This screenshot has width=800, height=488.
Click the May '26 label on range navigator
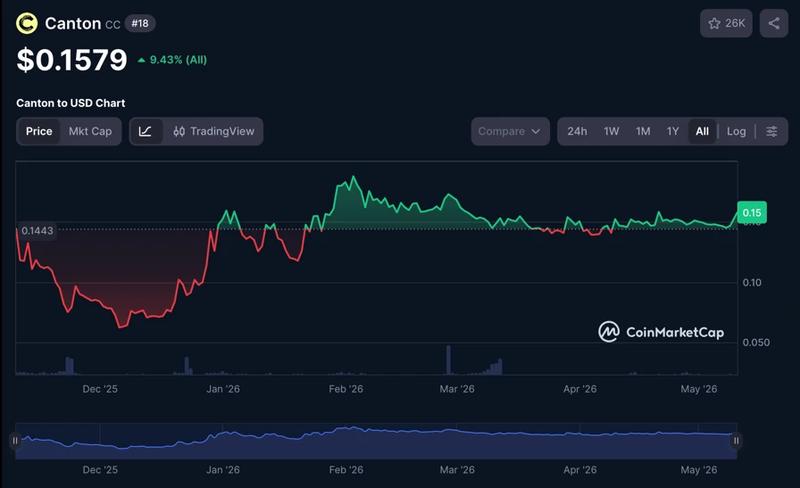pyautogui.click(x=698, y=470)
